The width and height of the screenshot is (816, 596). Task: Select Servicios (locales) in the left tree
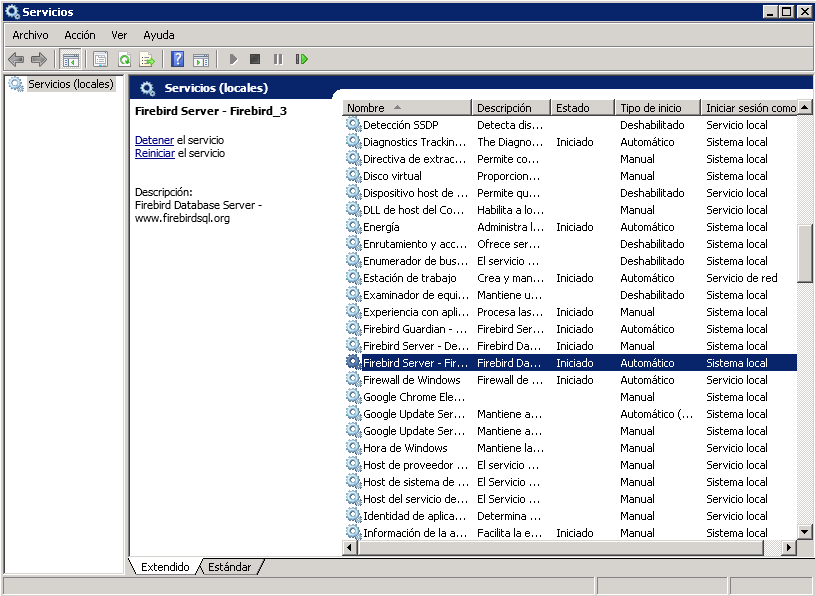(x=70, y=85)
